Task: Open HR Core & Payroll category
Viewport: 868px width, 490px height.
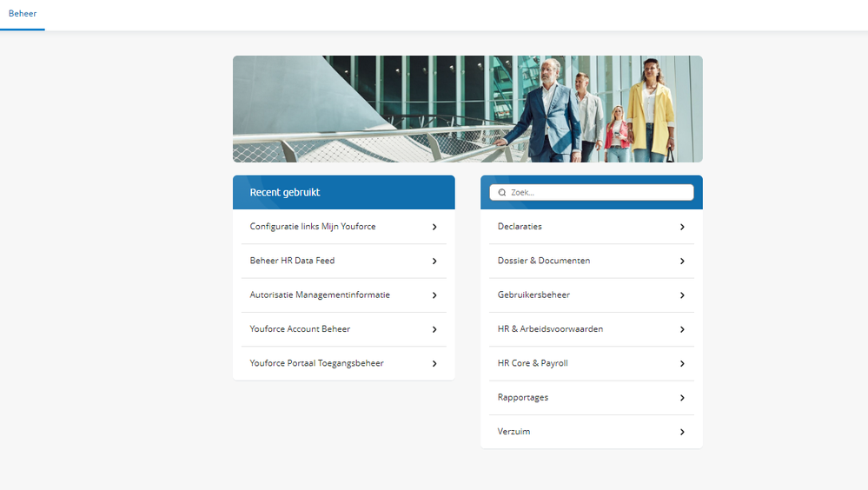Action: pos(591,363)
